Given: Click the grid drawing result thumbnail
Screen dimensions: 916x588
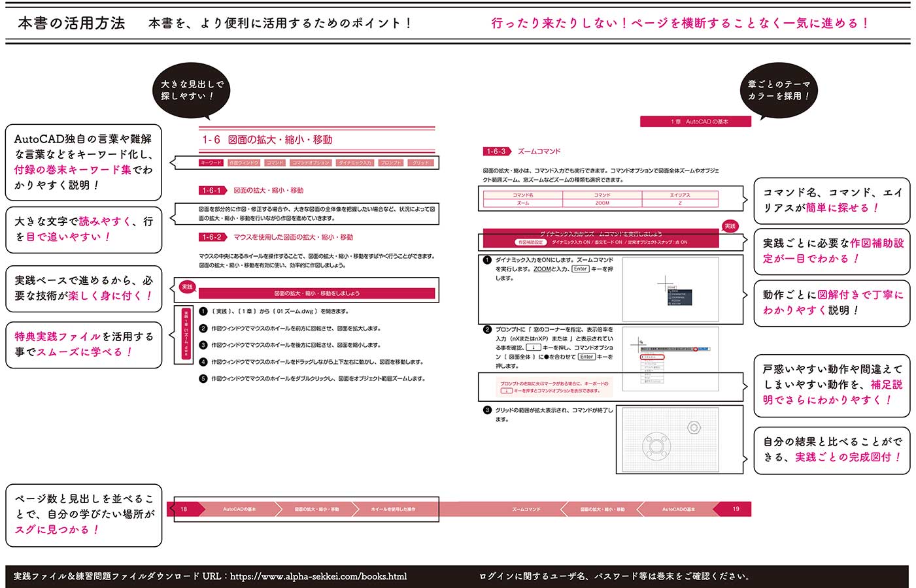Looking at the screenshot, I should pos(671,439).
